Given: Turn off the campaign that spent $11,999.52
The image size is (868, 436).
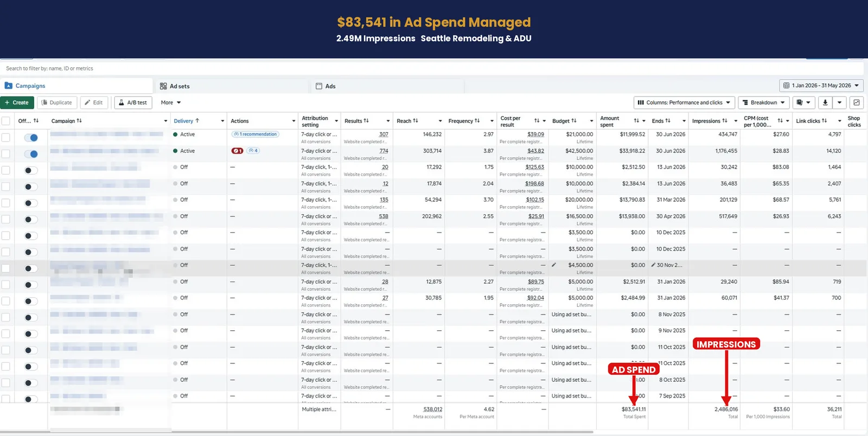Looking at the screenshot, I should pos(31,138).
